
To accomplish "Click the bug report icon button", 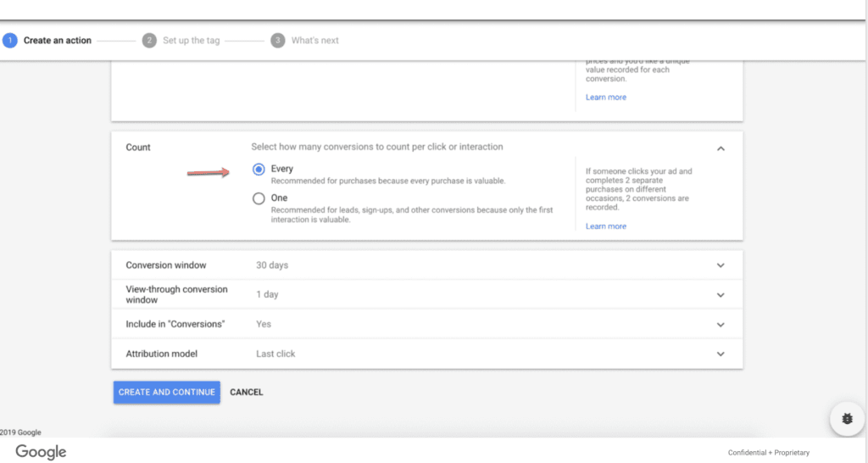I will coord(847,419).
